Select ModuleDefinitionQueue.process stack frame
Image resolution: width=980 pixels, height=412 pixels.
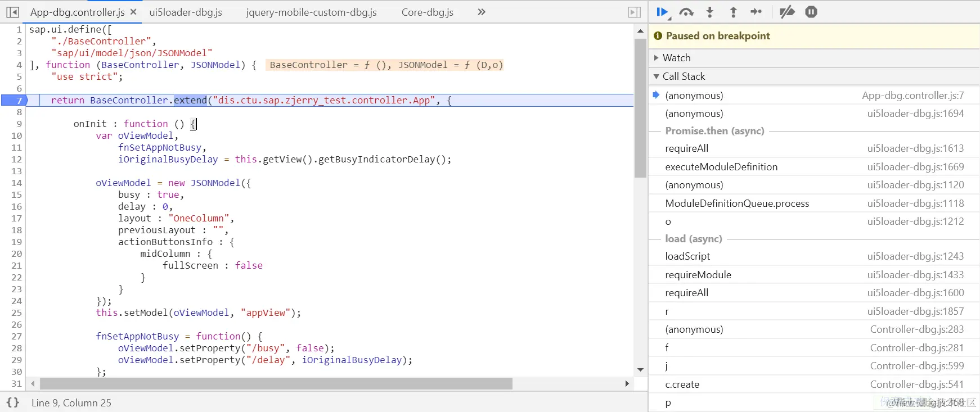pos(814,203)
